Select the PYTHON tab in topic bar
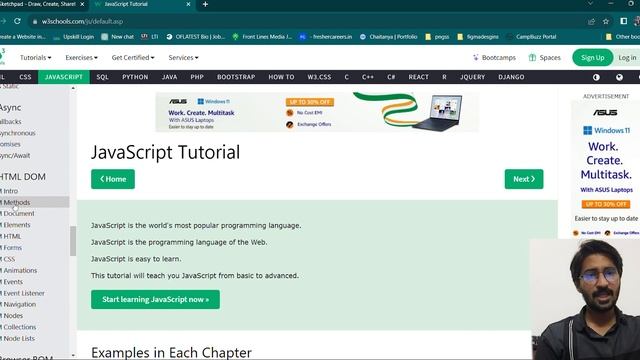Screen dimensions: 640x360 (x=135, y=77)
